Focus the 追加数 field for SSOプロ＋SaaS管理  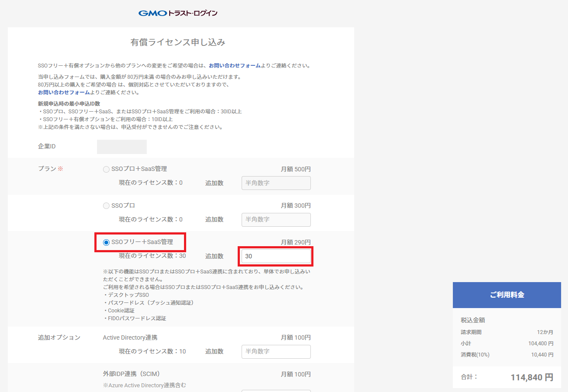(276, 183)
